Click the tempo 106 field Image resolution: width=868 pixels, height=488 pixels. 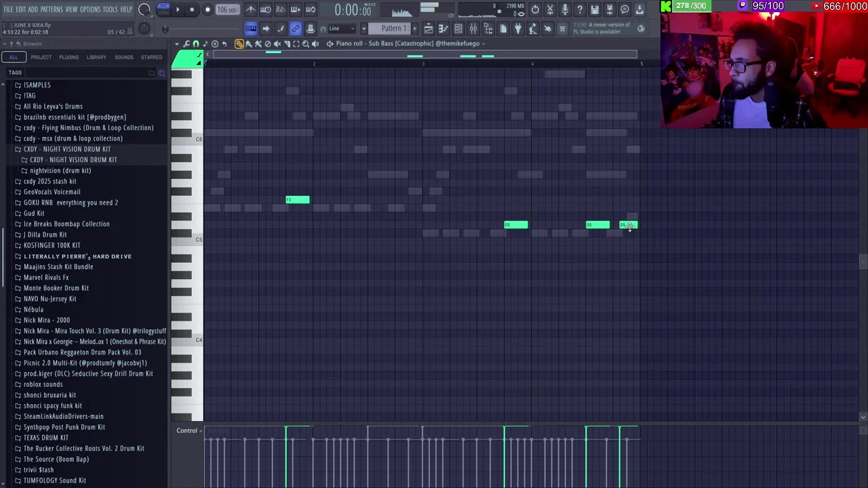coord(228,9)
